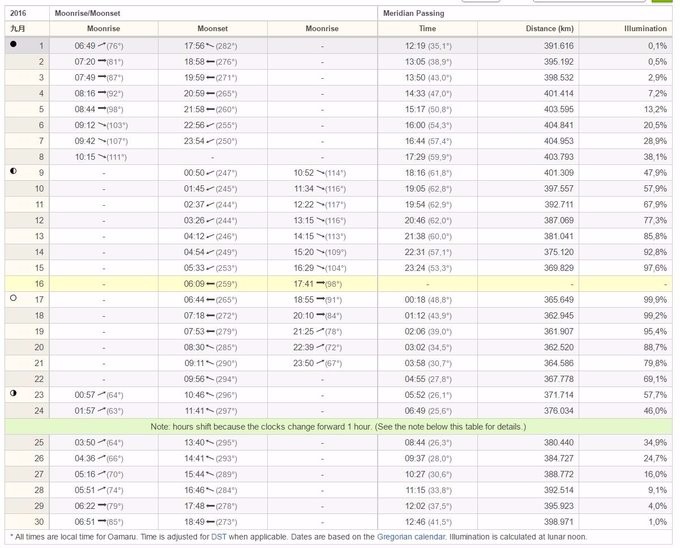Click the new moon icon on day 1

pyautogui.click(x=13, y=45)
